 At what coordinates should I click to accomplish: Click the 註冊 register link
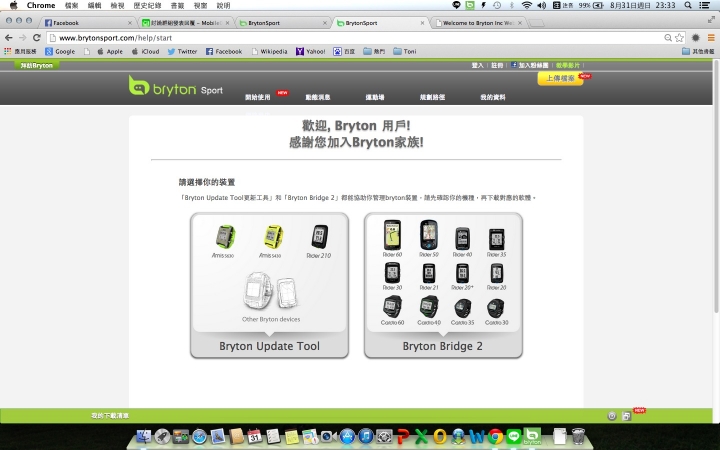pos(497,65)
